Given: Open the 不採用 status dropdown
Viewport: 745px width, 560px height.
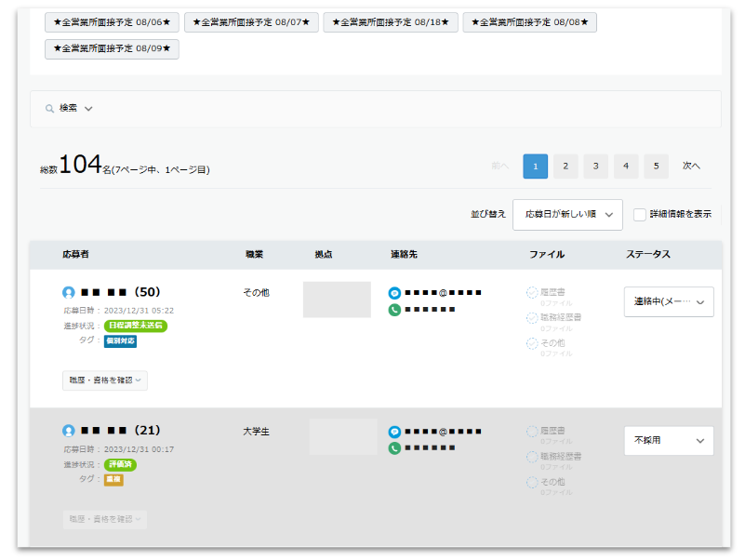Looking at the screenshot, I should [669, 441].
